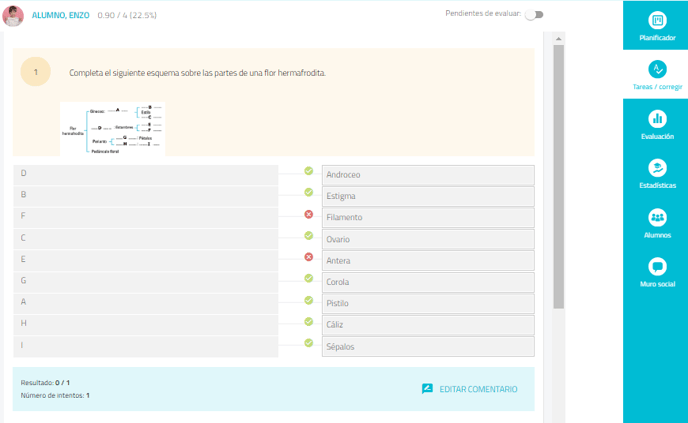This screenshot has height=423, width=688.
Task: Click the scroll up arrow
Action: tap(559, 39)
